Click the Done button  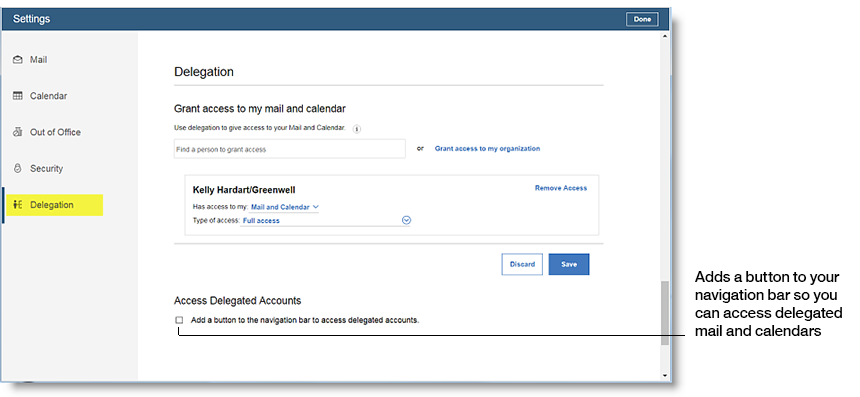pyautogui.click(x=642, y=19)
